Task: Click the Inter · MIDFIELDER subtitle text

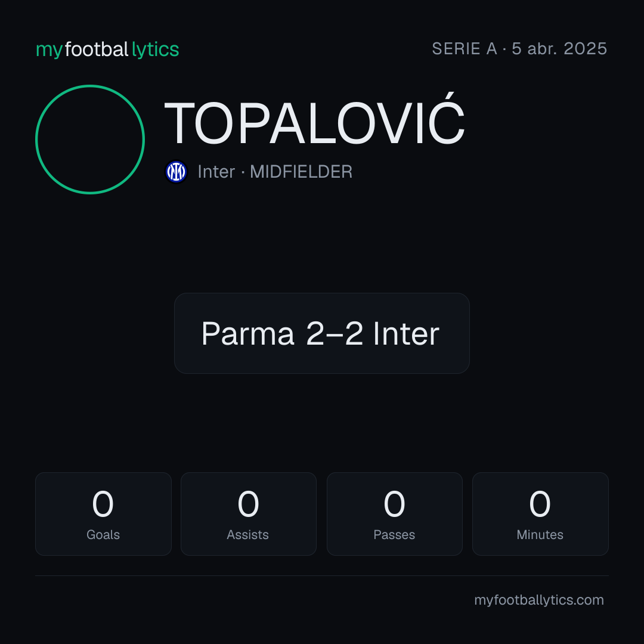Action: (275, 172)
